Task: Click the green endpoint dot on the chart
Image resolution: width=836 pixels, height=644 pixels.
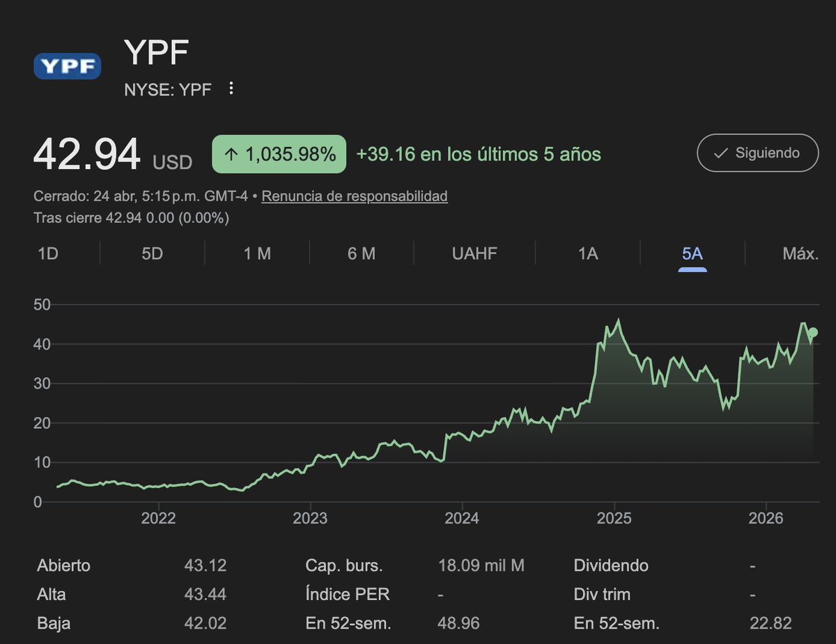Action: coord(813,332)
